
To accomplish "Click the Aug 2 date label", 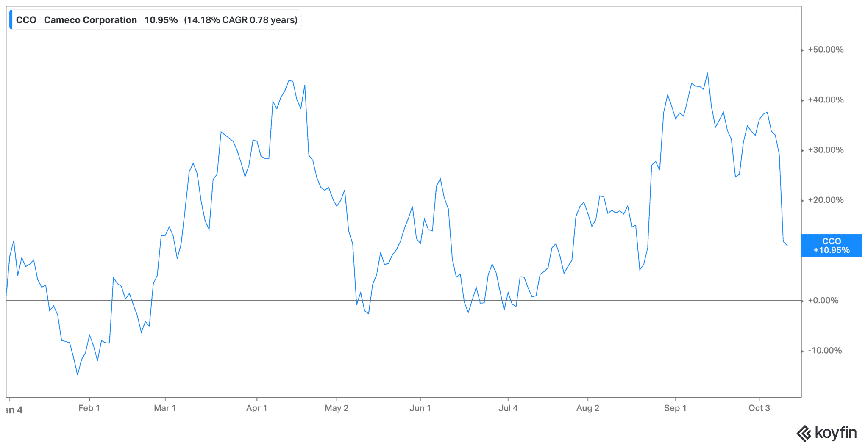I will point(587,408).
